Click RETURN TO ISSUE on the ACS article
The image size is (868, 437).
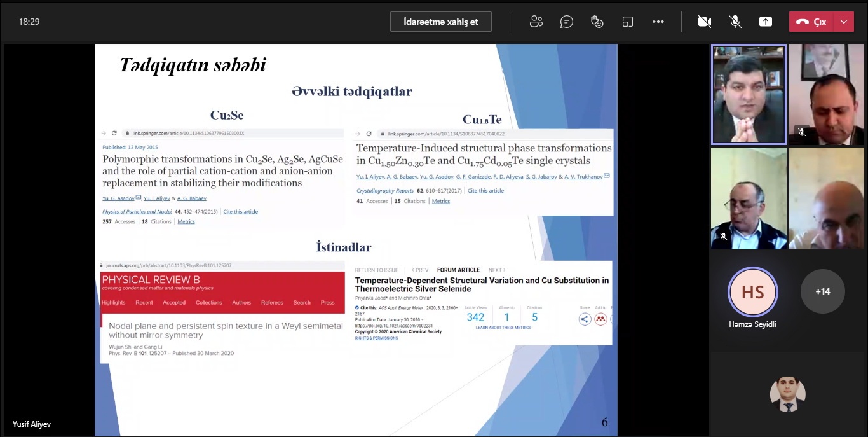[377, 270]
